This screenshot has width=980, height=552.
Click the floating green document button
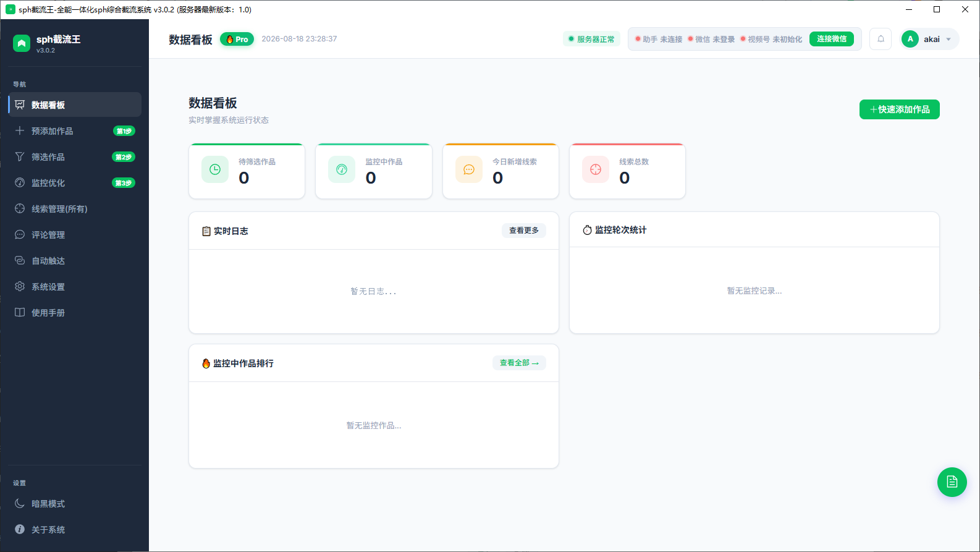point(952,482)
